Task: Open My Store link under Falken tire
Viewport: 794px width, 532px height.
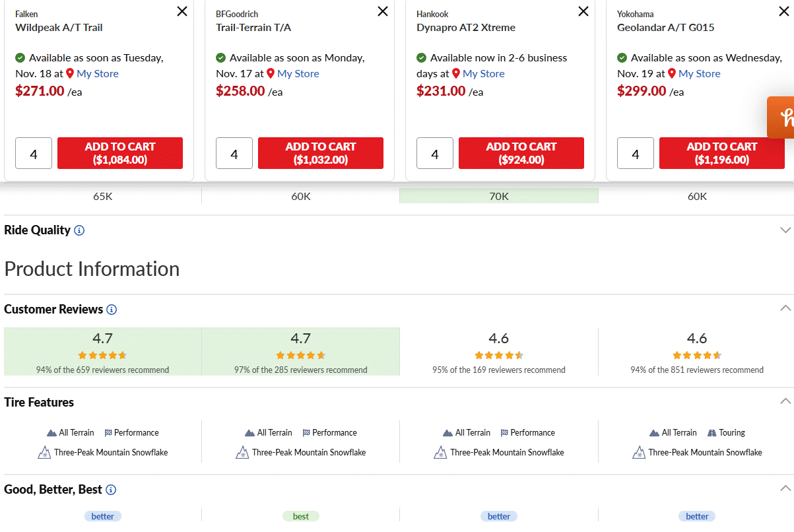Action: pos(98,74)
